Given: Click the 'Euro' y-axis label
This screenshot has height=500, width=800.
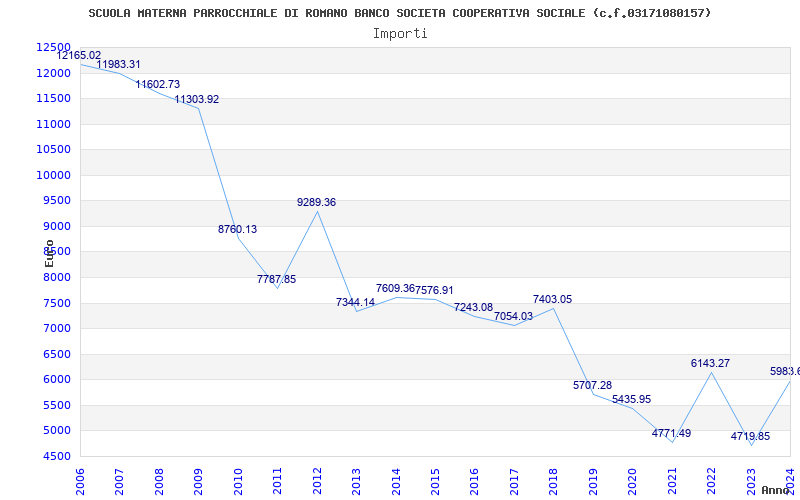Looking at the screenshot, I should (x=49, y=253).
